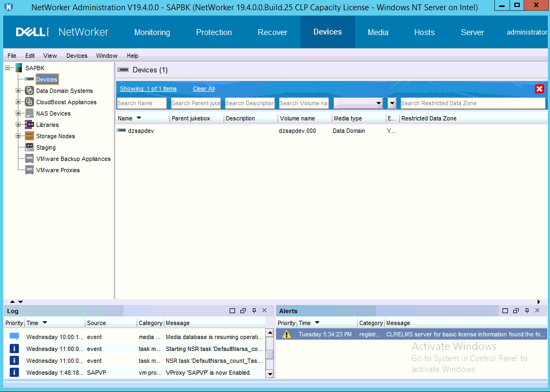
Task: Click the Showing 1 of 1 Items link
Action: tap(148, 89)
